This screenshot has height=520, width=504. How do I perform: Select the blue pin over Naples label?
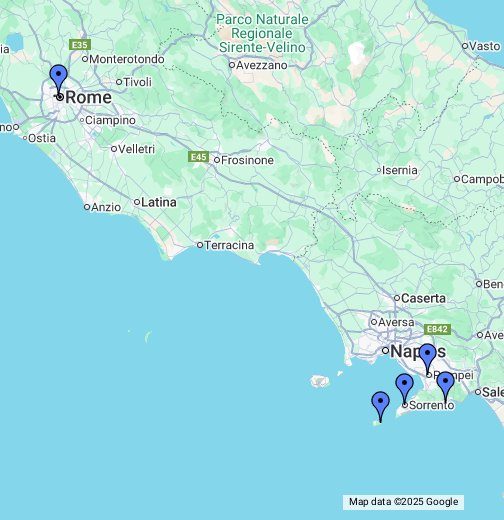tap(427, 357)
